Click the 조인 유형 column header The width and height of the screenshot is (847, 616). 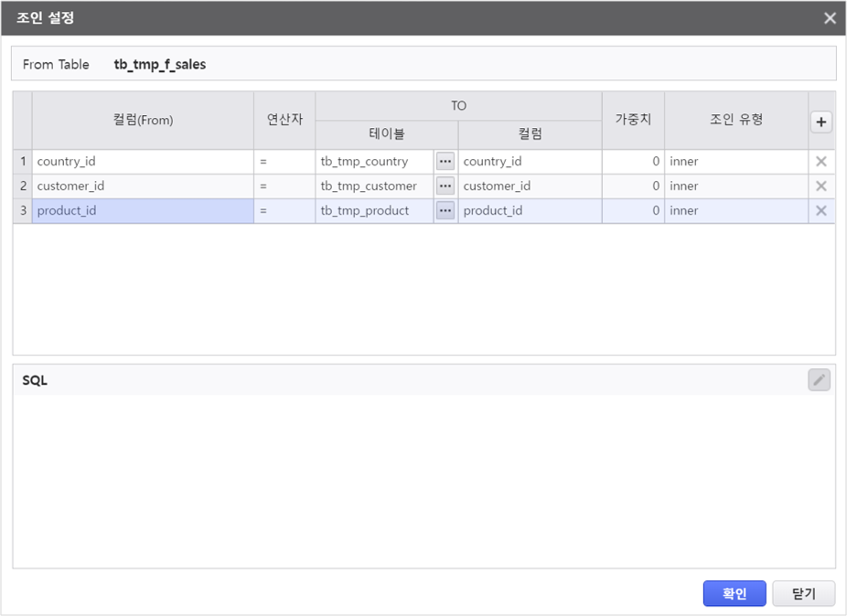pos(736,120)
